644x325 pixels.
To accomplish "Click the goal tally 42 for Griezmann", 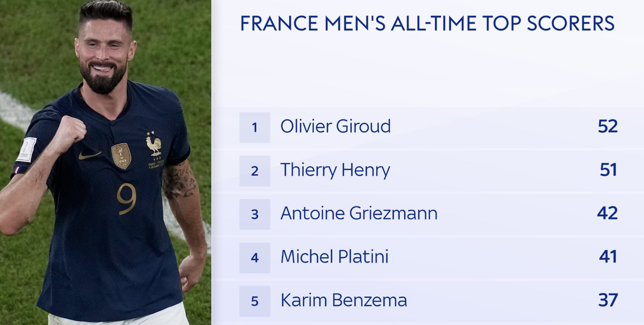I will 607,213.
